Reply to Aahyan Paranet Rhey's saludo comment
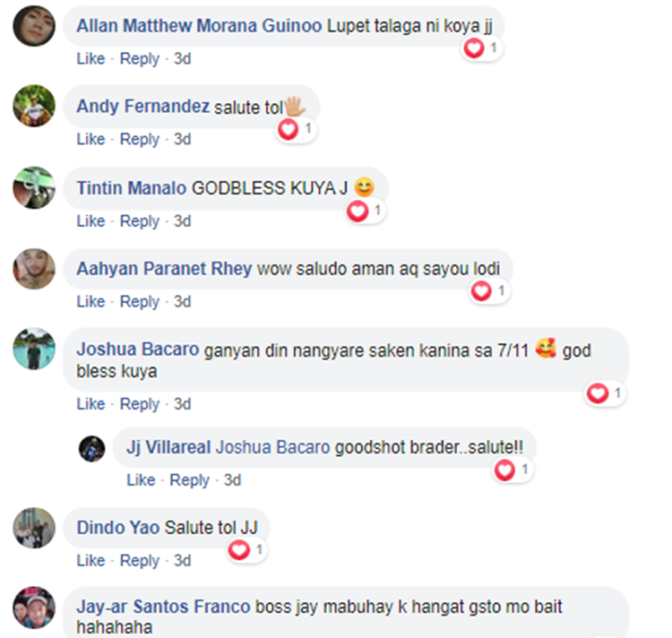The width and height of the screenshot is (672, 638). pyautogui.click(x=139, y=302)
